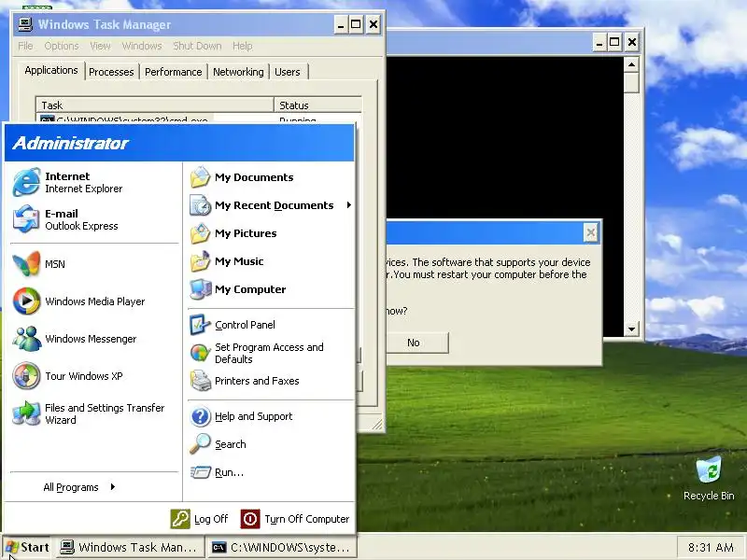This screenshot has height=560, width=747.
Task: Select Windows Task Manager taskbar button
Action: click(x=129, y=548)
